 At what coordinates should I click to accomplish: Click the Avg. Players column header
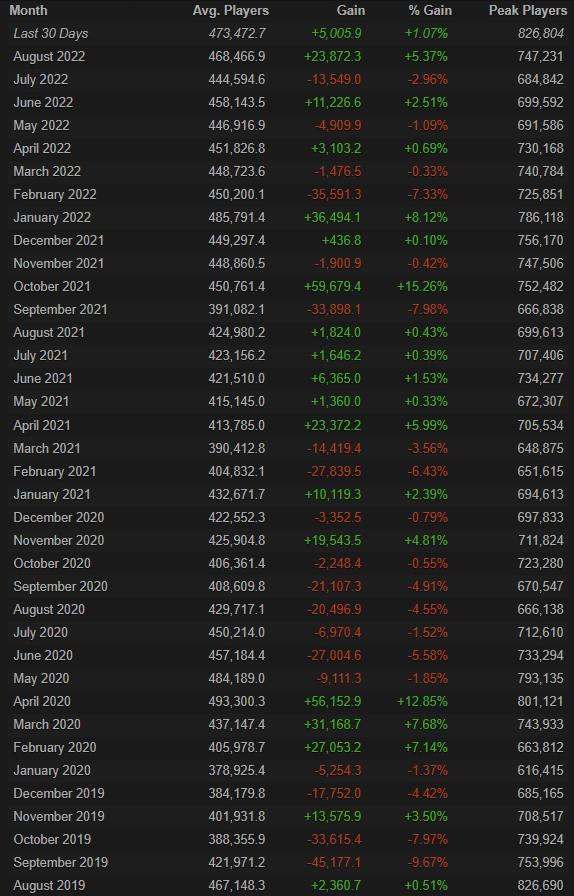pyautogui.click(x=230, y=10)
